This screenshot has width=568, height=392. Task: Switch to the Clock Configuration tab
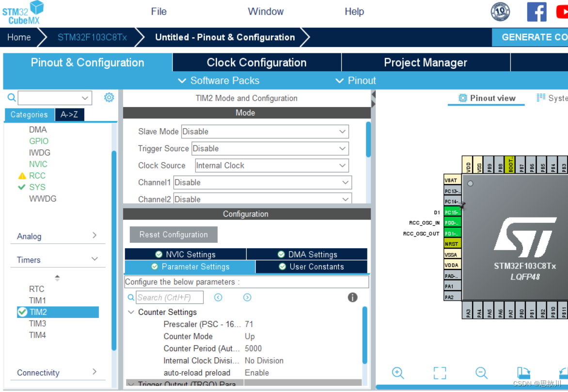tap(257, 63)
